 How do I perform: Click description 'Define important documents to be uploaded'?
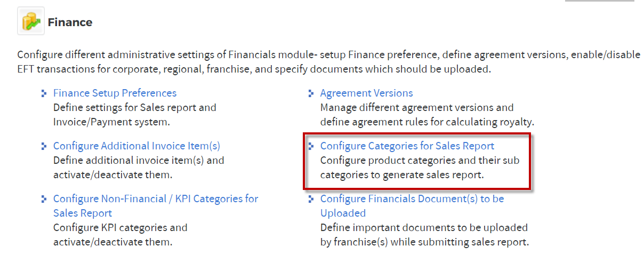[424, 234]
